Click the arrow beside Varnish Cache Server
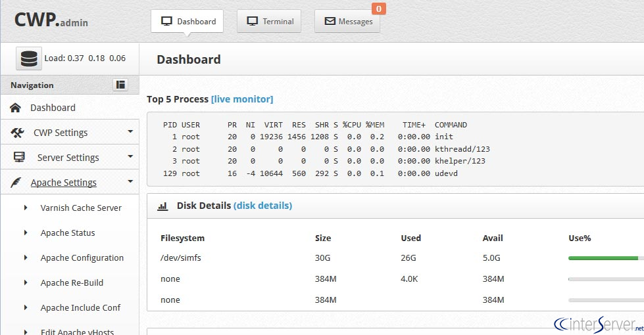 (x=26, y=208)
